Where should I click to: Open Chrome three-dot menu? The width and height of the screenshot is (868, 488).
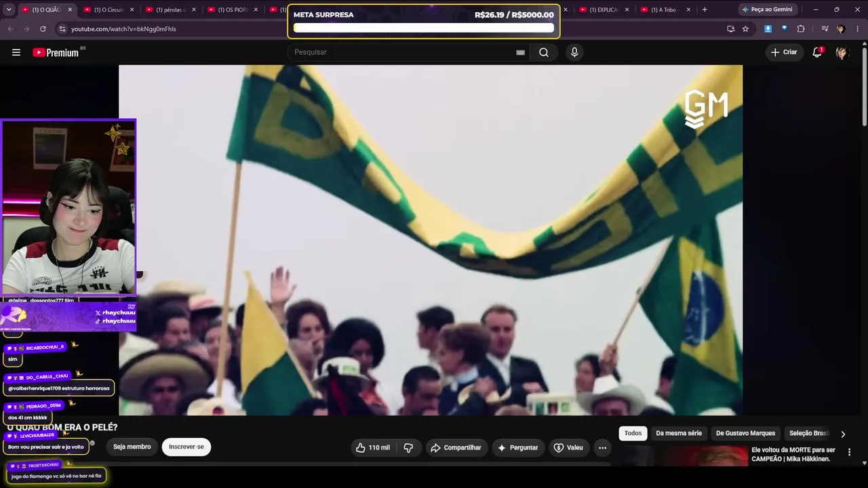coord(858,29)
